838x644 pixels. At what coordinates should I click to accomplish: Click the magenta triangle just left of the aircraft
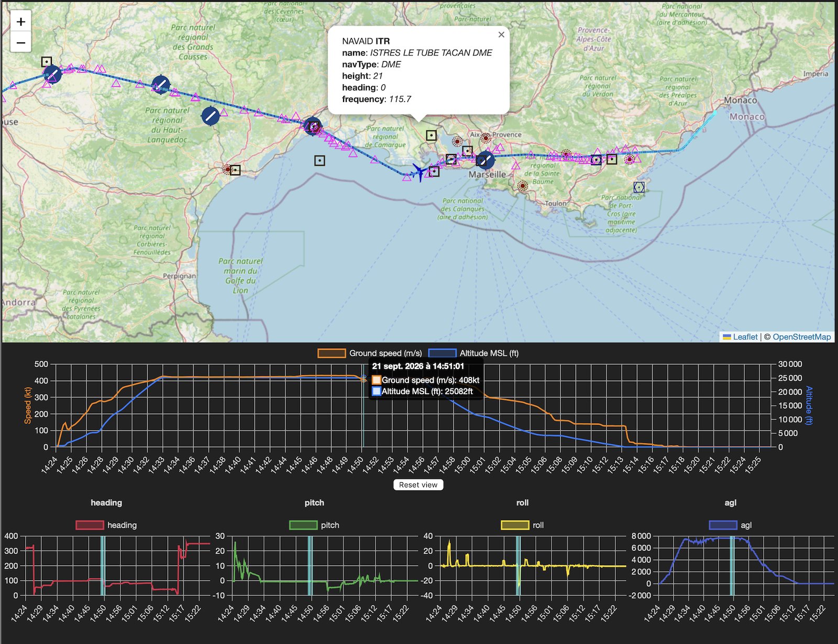pyautogui.click(x=407, y=177)
